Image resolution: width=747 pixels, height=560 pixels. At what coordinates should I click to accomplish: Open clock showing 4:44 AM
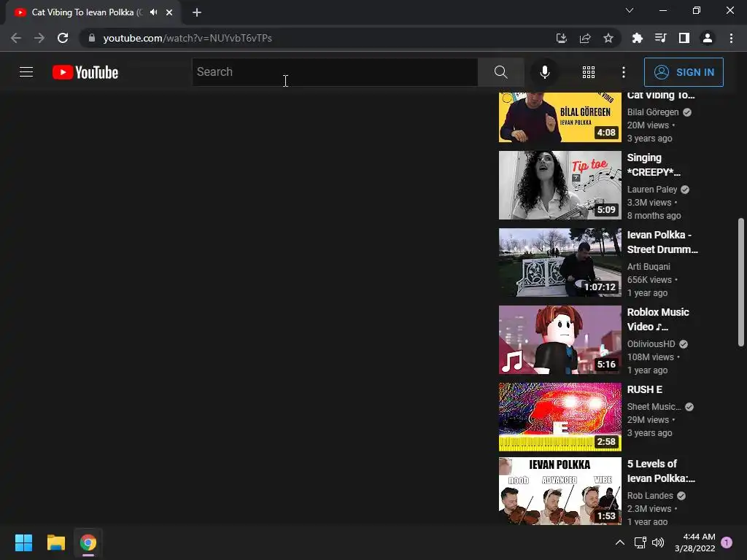coord(695,542)
